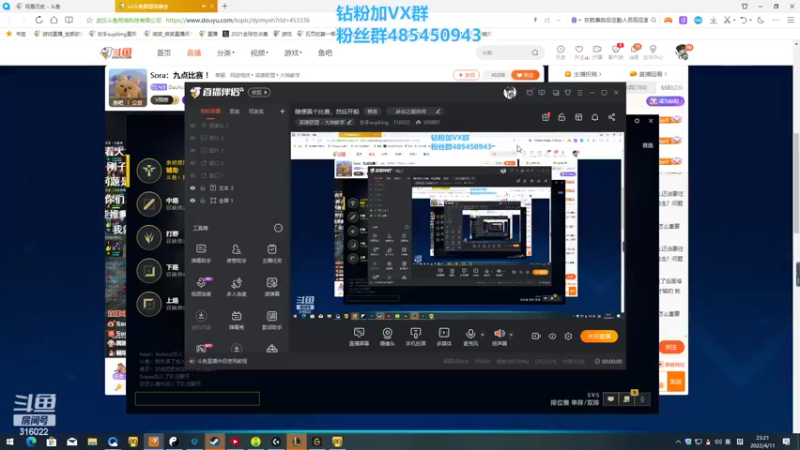Open Steam from the taskbar
This screenshot has width=800, height=450.
click(x=215, y=441)
